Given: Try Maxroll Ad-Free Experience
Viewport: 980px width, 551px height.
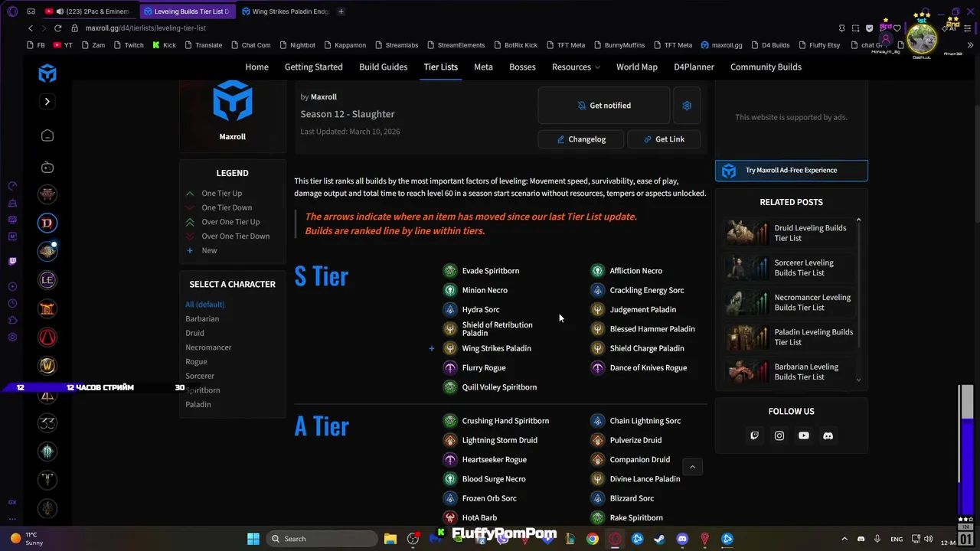Looking at the screenshot, I should [x=792, y=170].
